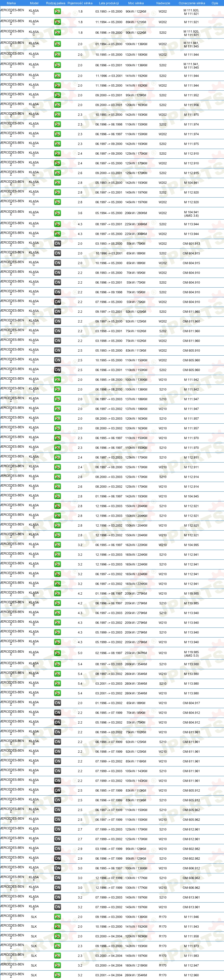
Task: Click petrol icon in SLK M 111.973 row
Action: (x=58, y=946)
